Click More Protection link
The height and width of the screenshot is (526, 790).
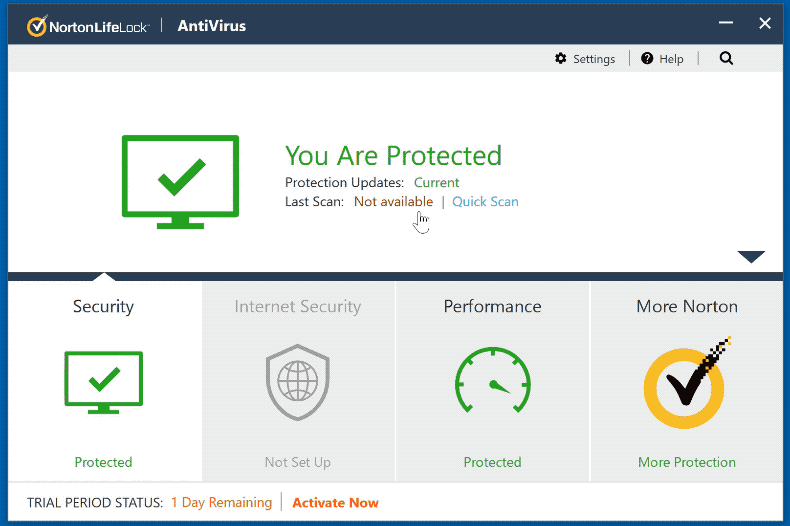coord(687,462)
